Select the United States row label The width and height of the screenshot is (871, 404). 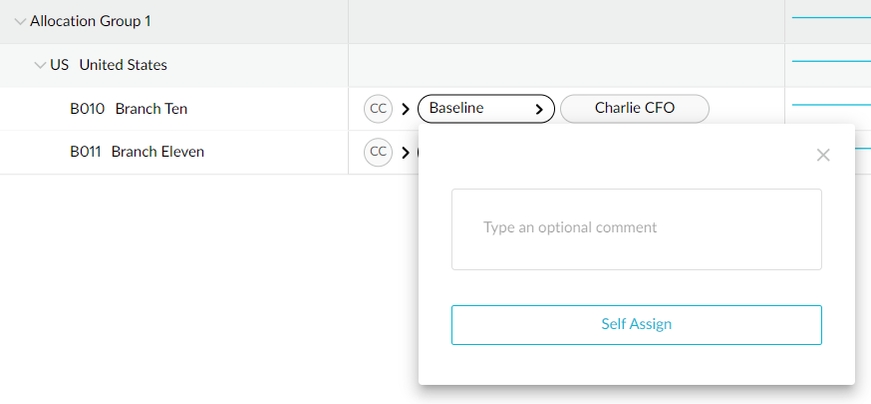123,65
